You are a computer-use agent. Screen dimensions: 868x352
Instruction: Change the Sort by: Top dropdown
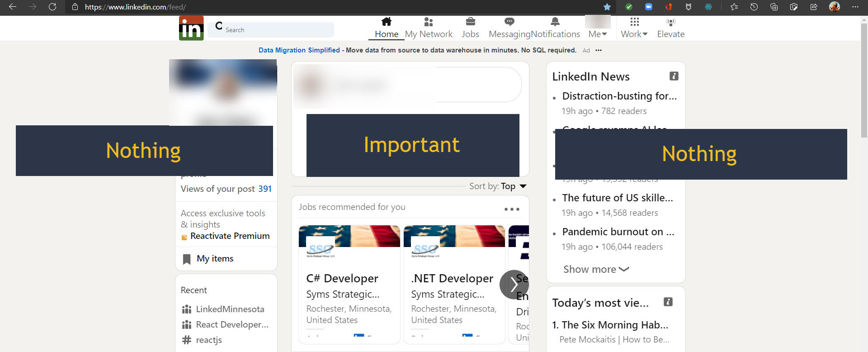click(x=498, y=186)
